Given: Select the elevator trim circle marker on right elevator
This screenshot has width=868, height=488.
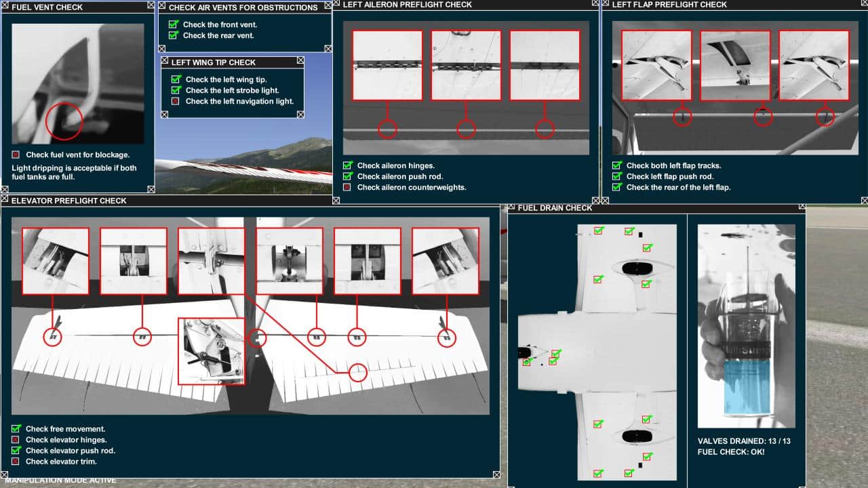Looking at the screenshot, I should pyautogui.click(x=357, y=372).
